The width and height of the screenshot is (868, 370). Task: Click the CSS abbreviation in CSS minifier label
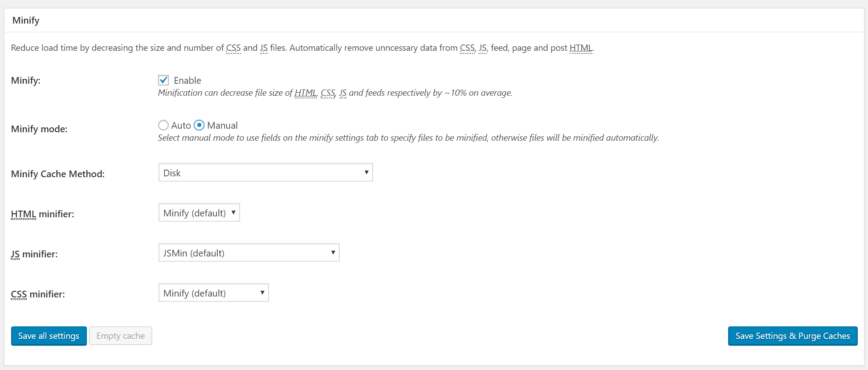point(19,294)
